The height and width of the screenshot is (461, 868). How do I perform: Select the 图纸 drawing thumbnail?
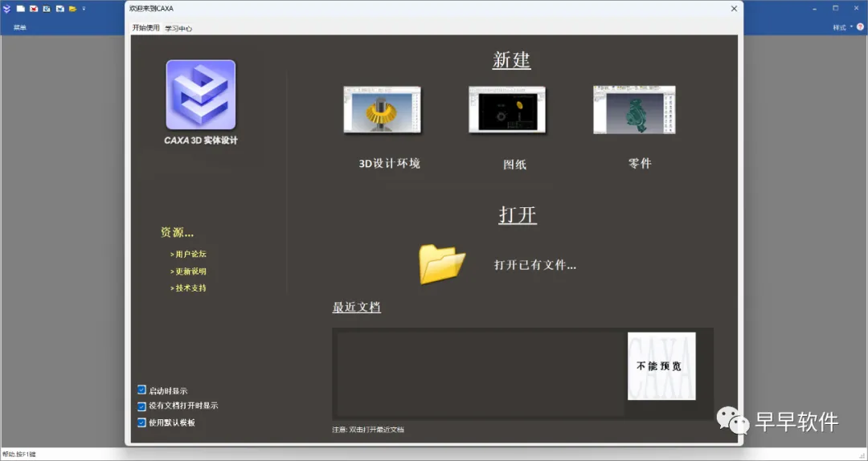tap(507, 109)
